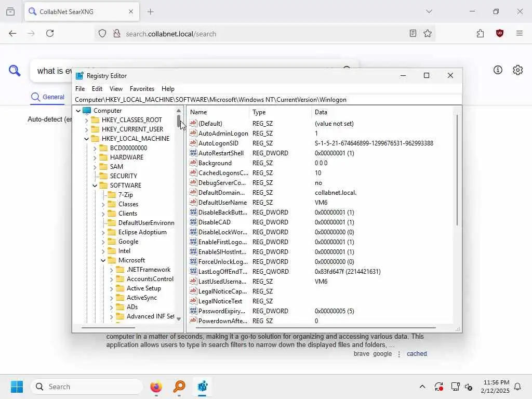The height and width of the screenshot is (399, 532).
Task: Expand HKEY_CLASSES_ROOT node
Action: [86, 120]
